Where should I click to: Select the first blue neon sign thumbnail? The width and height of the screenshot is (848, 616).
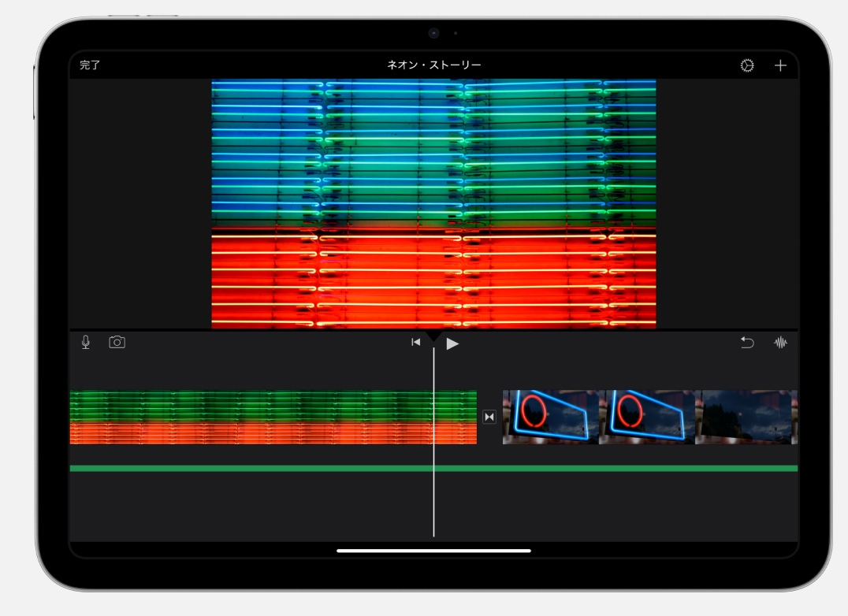coord(550,417)
